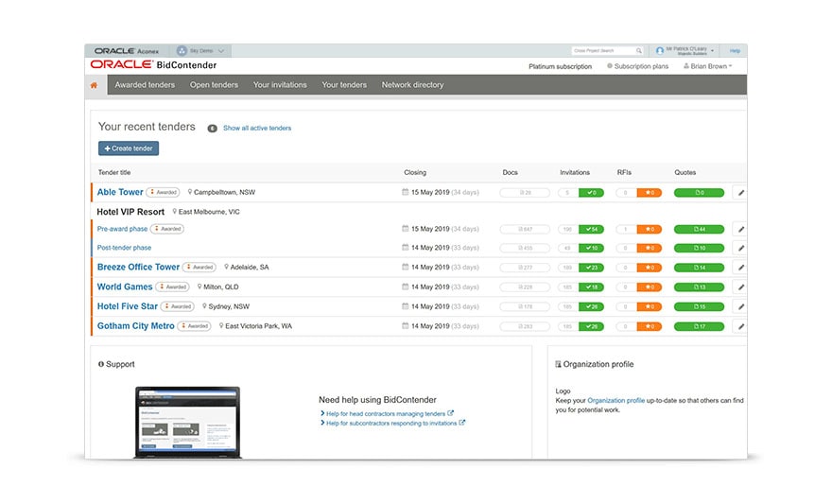Click the Quotes column header
The height and width of the screenshot is (504, 832).
[x=685, y=172]
